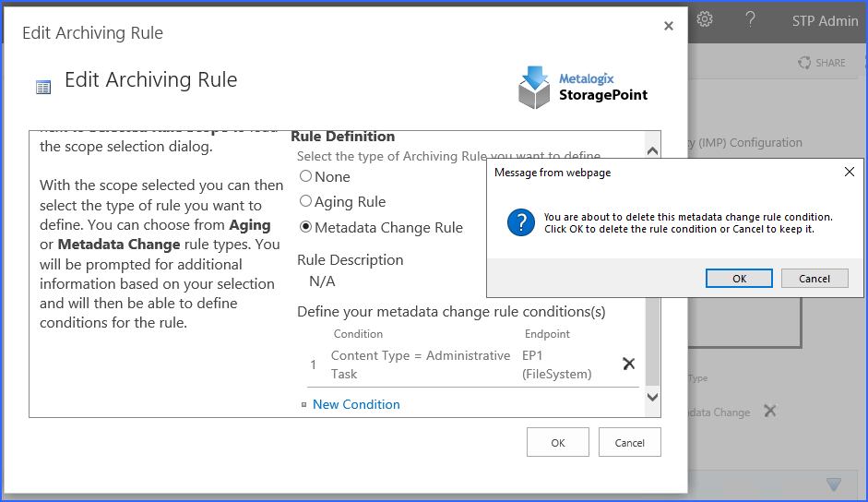This screenshot has height=502, width=868.
Task: Click the New Condition link
Action: pyautogui.click(x=356, y=404)
